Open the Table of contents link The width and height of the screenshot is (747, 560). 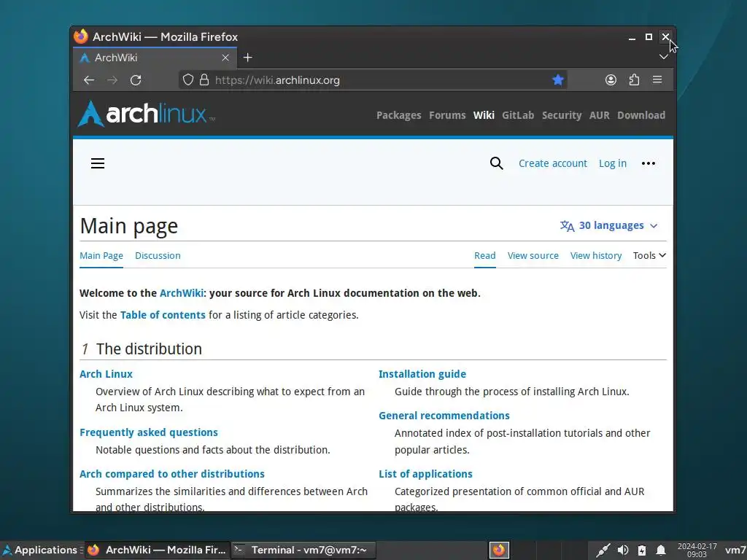click(163, 315)
